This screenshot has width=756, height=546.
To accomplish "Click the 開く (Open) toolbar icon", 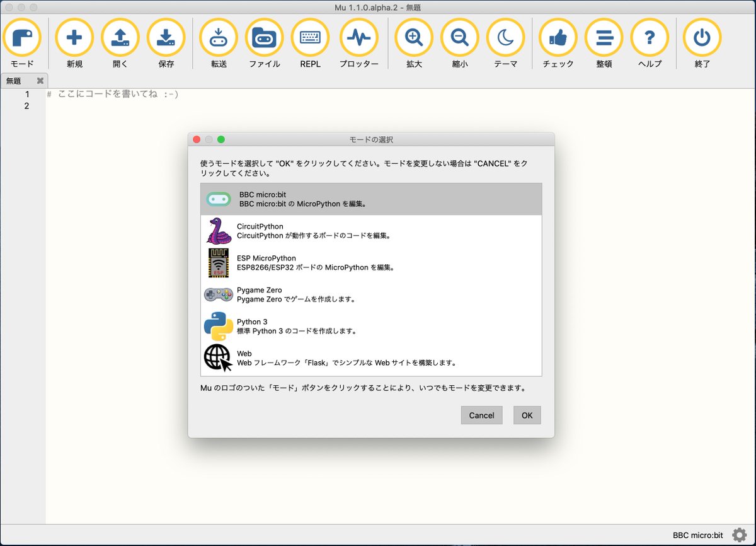I will (120, 38).
